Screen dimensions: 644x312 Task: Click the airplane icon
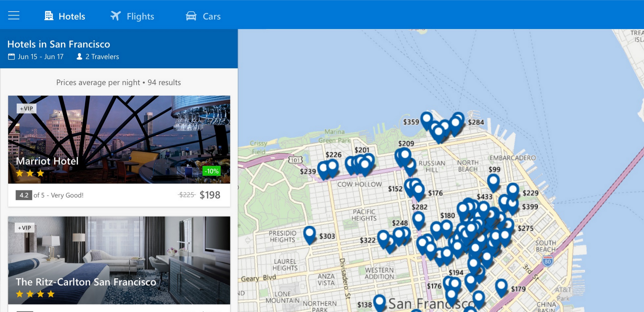pyautogui.click(x=115, y=16)
